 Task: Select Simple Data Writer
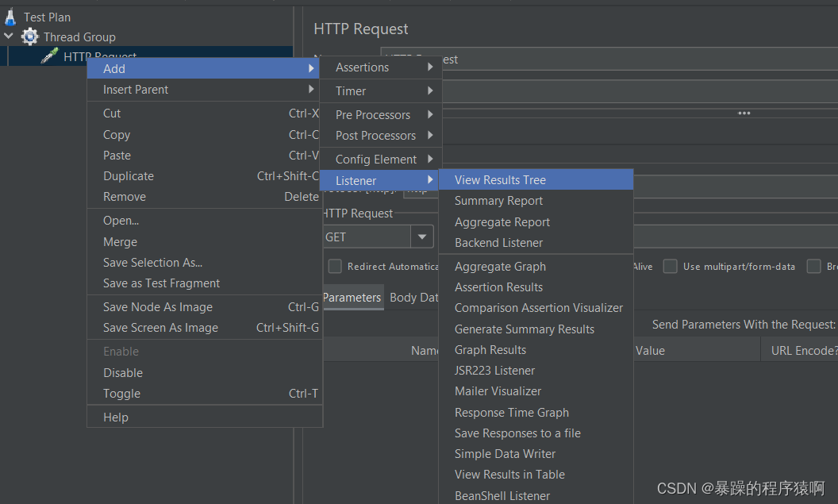(536, 454)
